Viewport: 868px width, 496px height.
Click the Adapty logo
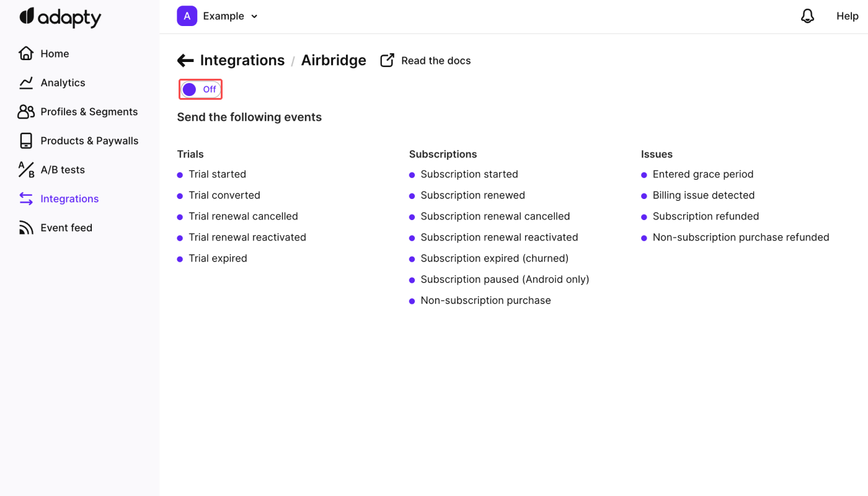(60, 17)
